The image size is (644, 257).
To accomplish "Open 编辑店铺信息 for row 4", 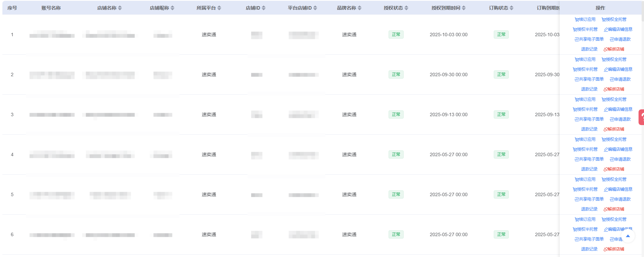I will click(618, 149).
